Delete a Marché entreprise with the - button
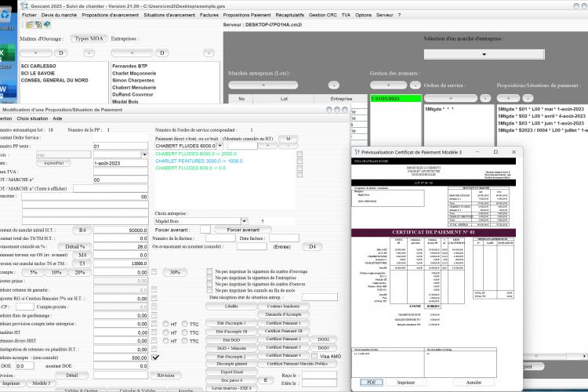Viewport: 588px width, 392px height. click(x=334, y=85)
